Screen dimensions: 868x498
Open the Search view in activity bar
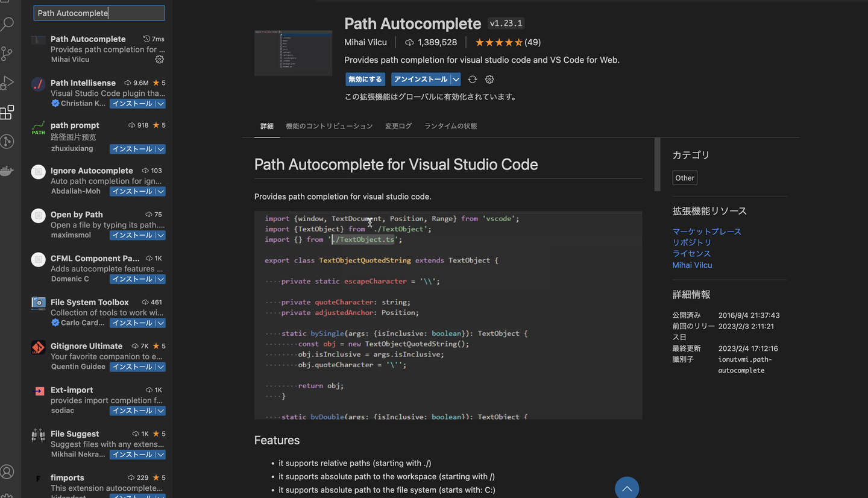tap(7, 24)
